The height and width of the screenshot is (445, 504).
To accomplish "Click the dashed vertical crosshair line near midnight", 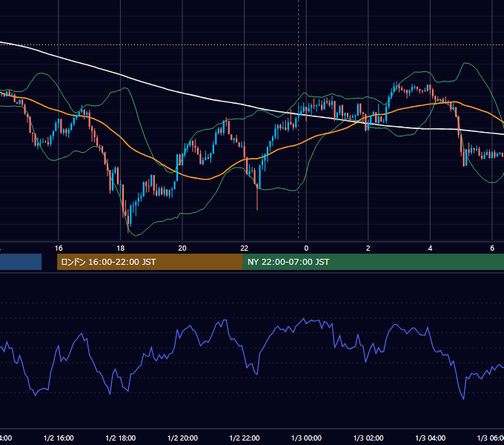I will pos(299,121).
